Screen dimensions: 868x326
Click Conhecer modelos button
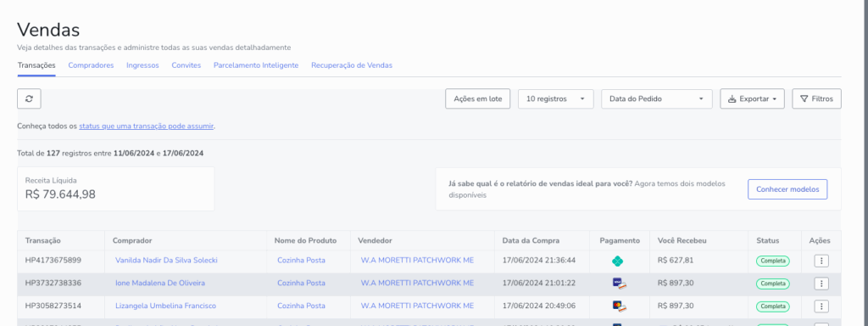tap(787, 189)
